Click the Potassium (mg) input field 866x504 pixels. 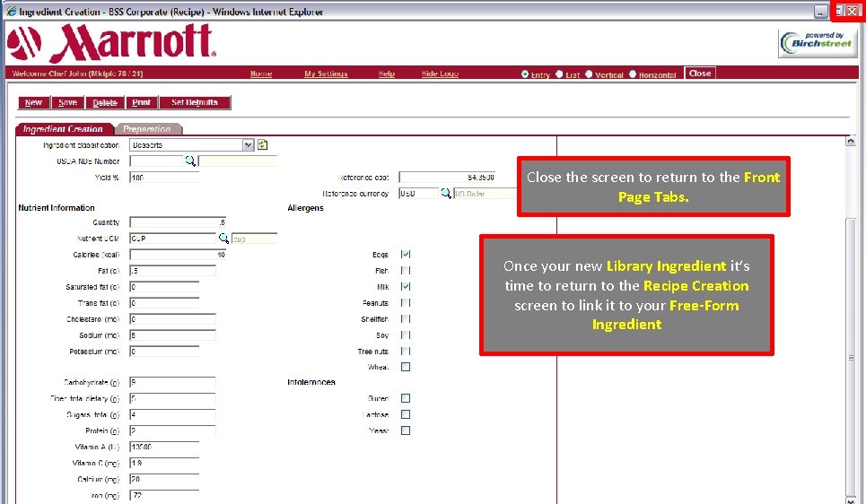click(164, 351)
